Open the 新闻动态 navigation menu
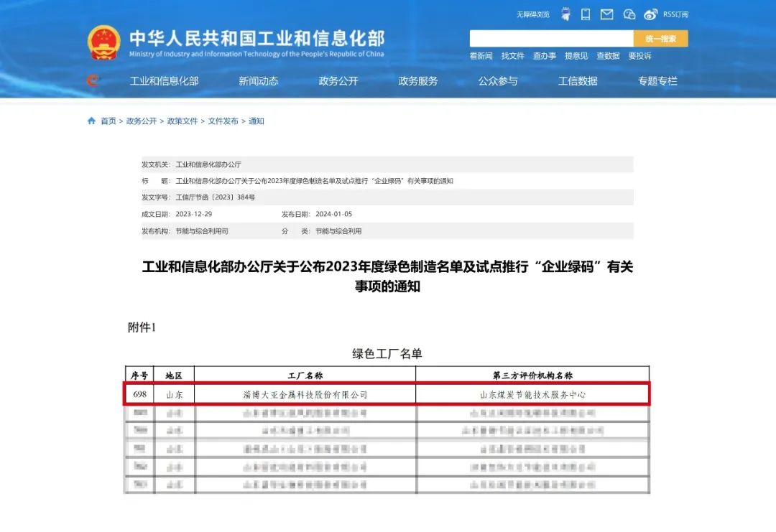Viewport: 776px width, 532px height. click(259, 81)
